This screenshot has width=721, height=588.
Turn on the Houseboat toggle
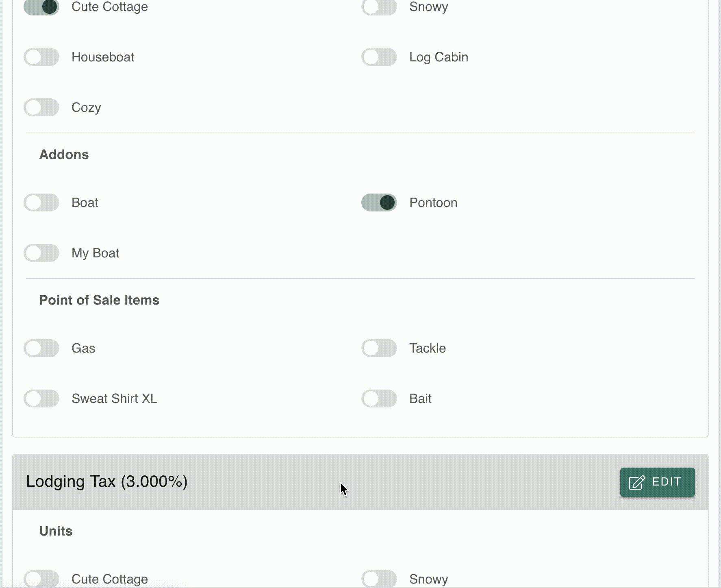41,57
